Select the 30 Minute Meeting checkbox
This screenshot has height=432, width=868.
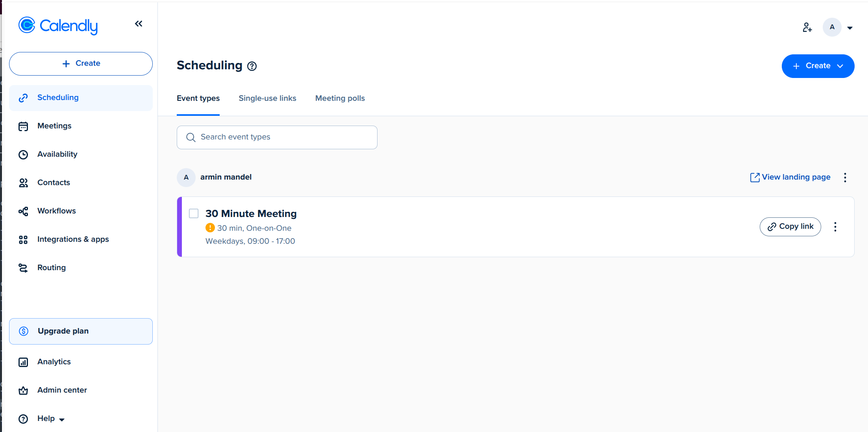pyautogui.click(x=194, y=213)
